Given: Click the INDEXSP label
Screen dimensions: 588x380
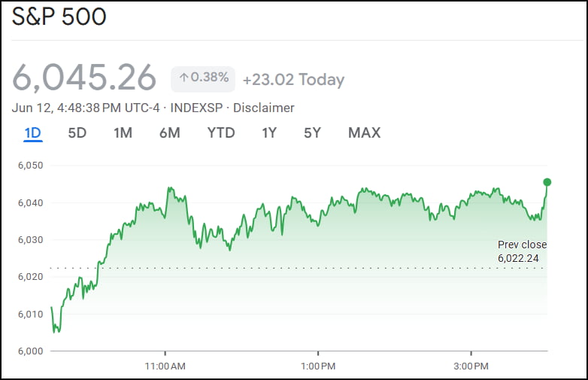Looking at the screenshot, I should [x=196, y=108].
